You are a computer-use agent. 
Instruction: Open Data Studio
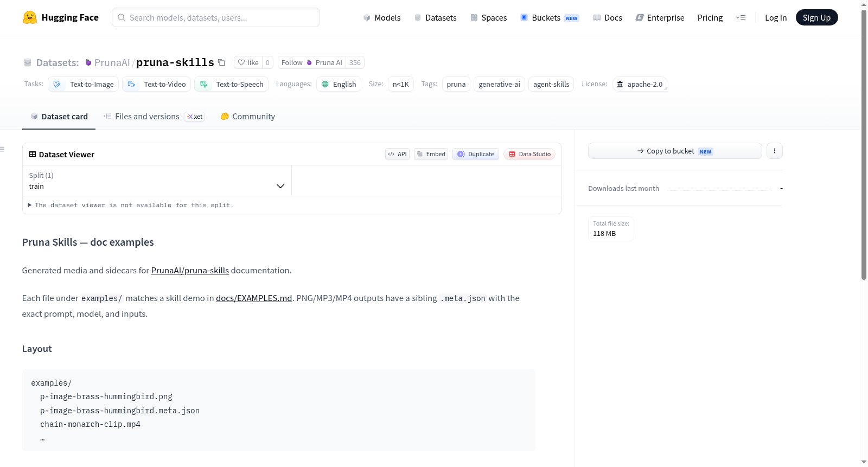point(529,154)
